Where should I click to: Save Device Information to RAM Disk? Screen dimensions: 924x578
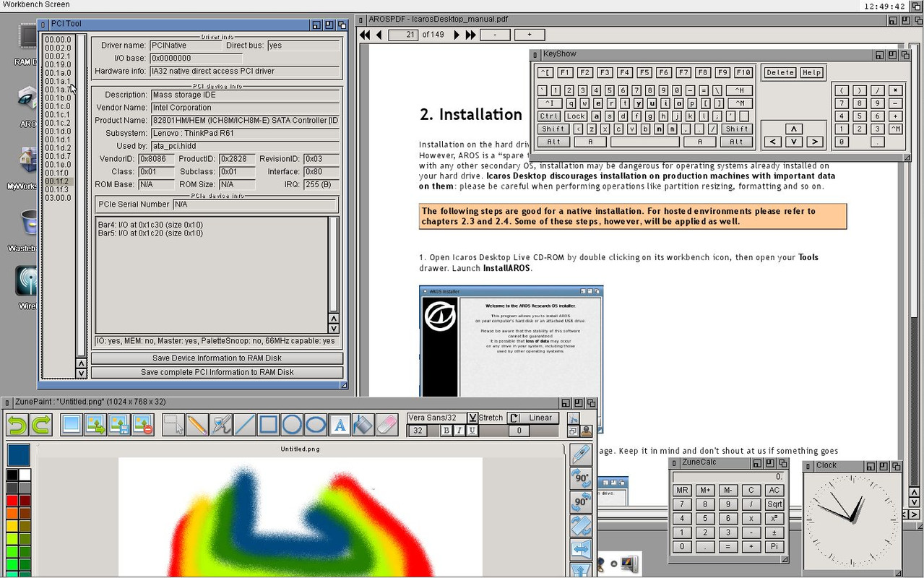(217, 358)
